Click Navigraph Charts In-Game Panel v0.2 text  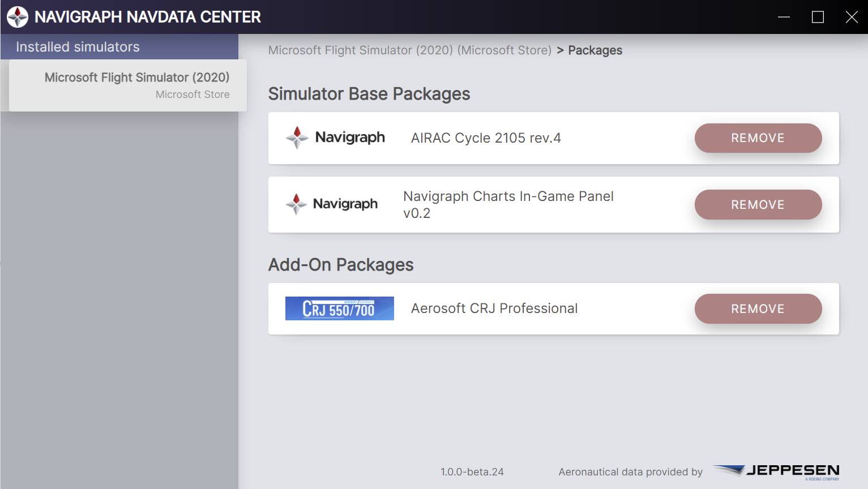508,204
